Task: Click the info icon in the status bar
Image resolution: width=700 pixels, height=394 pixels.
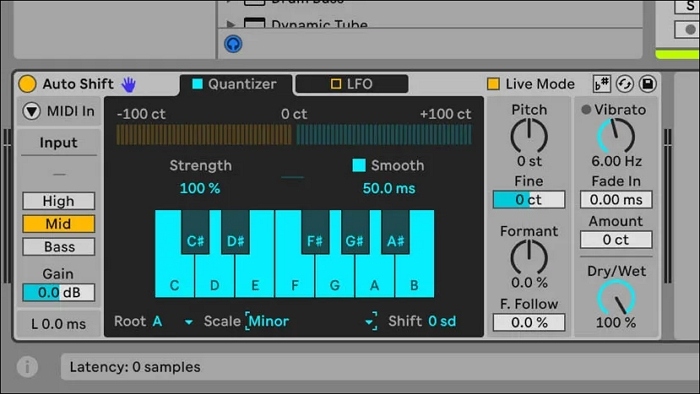Action: click(x=27, y=367)
